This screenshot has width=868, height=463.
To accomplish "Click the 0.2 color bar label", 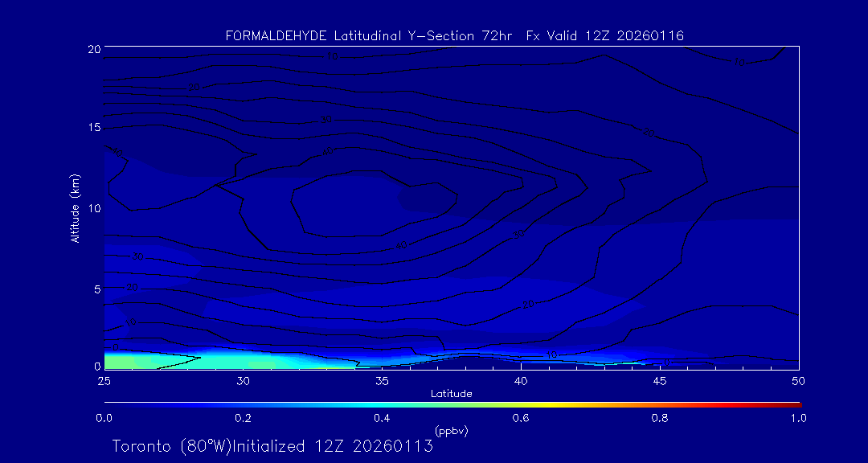I will [x=243, y=418].
